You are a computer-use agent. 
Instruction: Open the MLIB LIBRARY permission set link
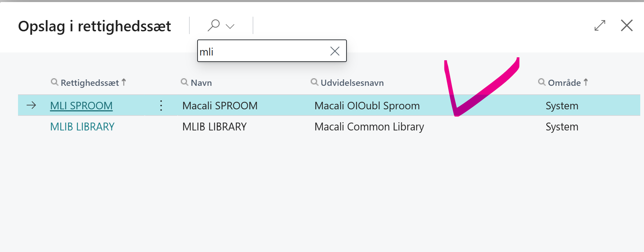coord(82,127)
